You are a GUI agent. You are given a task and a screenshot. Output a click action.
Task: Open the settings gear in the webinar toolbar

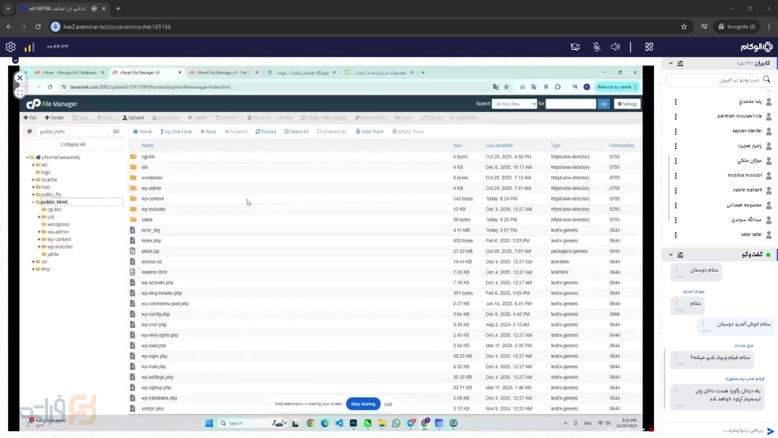(11, 47)
